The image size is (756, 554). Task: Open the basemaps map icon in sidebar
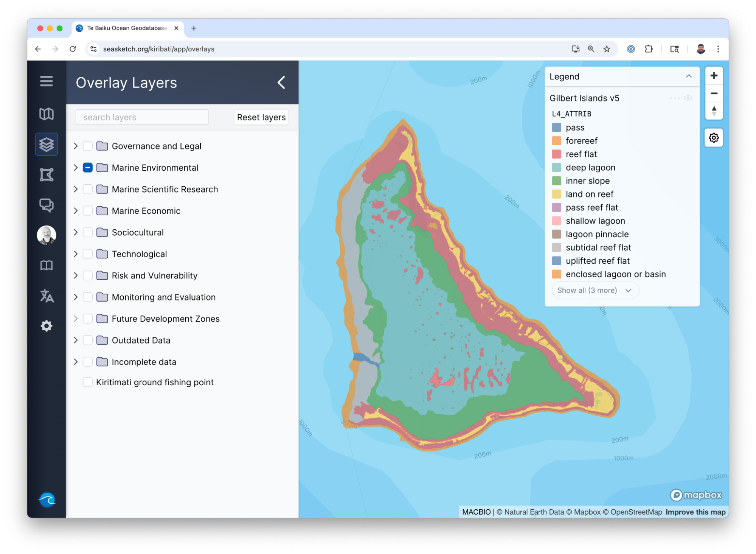(46, 114)
